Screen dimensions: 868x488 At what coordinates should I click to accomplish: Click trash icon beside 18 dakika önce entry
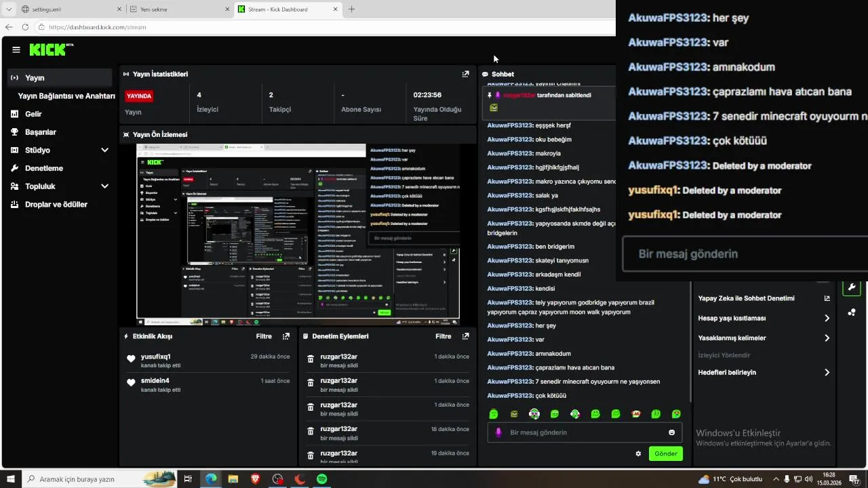(x=311, y=431)
